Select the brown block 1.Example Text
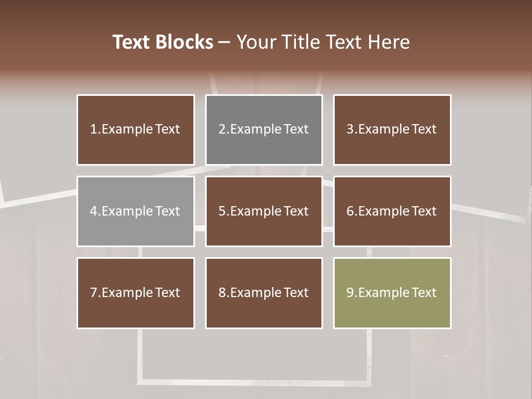Image resolution: width=532 pixels, height=399 pixels. pos(136,130)
